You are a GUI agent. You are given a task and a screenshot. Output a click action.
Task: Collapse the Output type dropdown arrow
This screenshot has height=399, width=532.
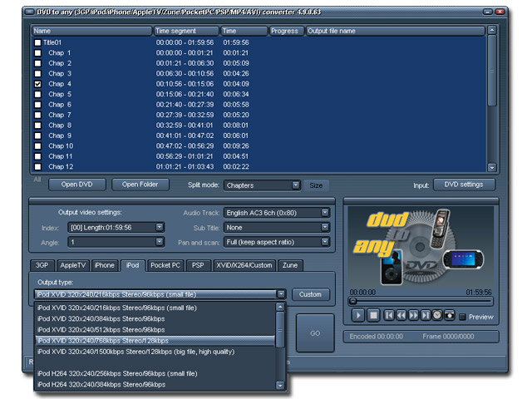(x=281, y=294)
